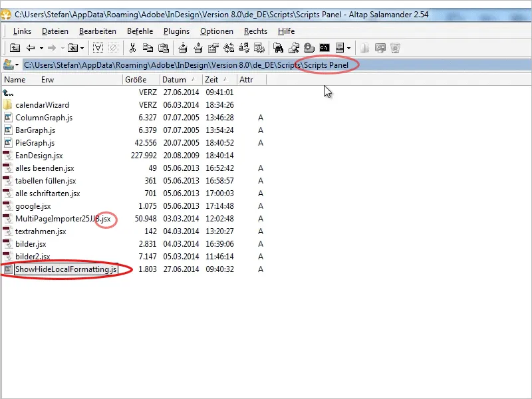
Task: Click the Back arrow in the toolbar
Action: pyautogui.click(x=31, y=48)
